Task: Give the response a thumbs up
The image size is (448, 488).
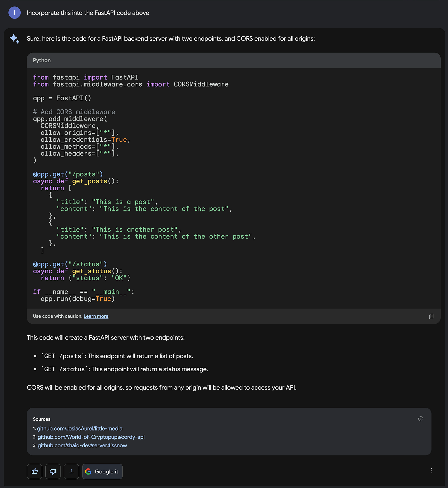Action: (x=34, y=471)
